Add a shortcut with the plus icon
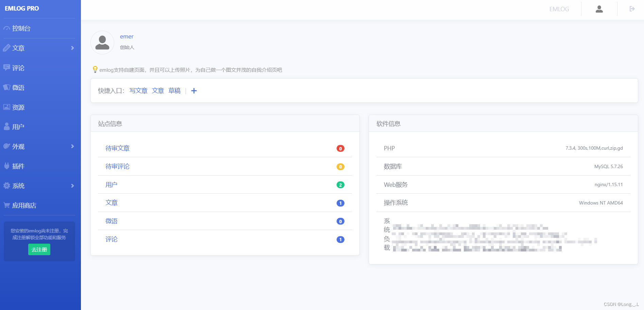 click(x=194, y=91)
